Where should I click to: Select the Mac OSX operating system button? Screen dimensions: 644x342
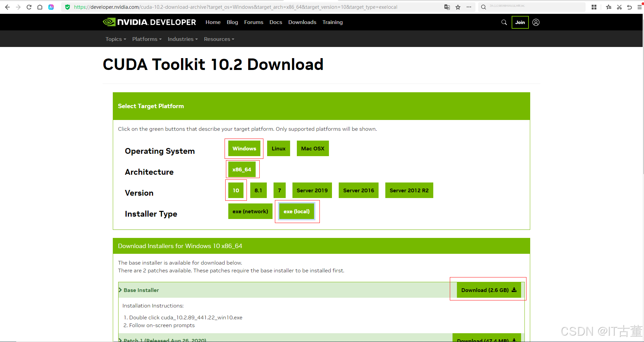(313, 149)
